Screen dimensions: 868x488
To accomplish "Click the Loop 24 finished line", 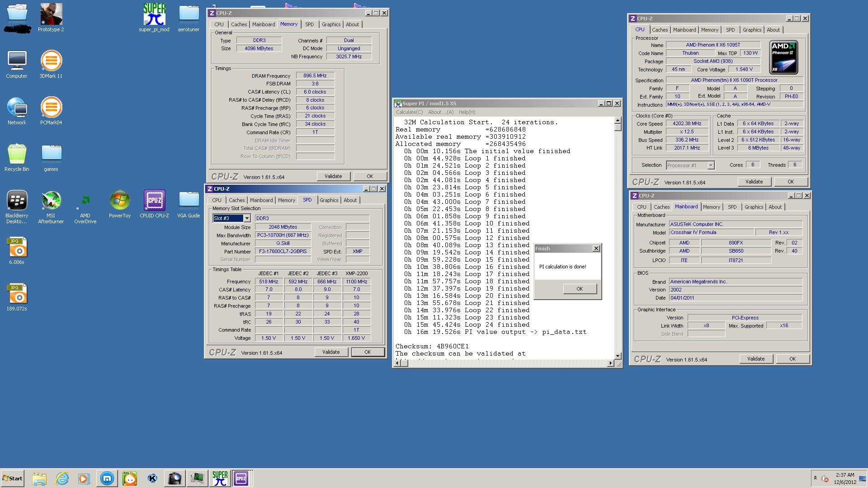I will click(467, 325).
